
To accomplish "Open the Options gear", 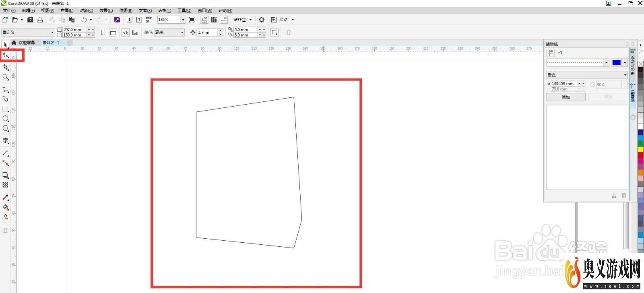I will (262, 19).
